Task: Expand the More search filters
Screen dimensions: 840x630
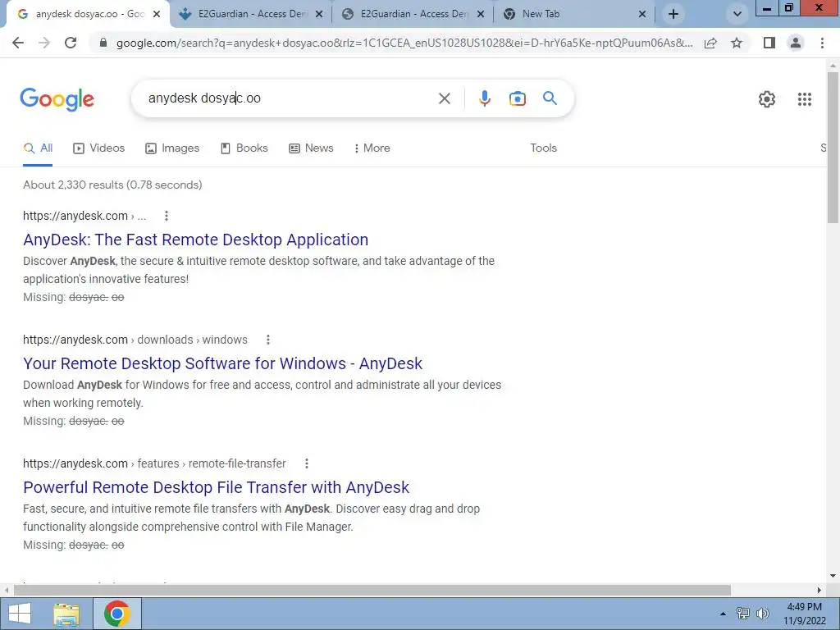Action: click(372, 148)
